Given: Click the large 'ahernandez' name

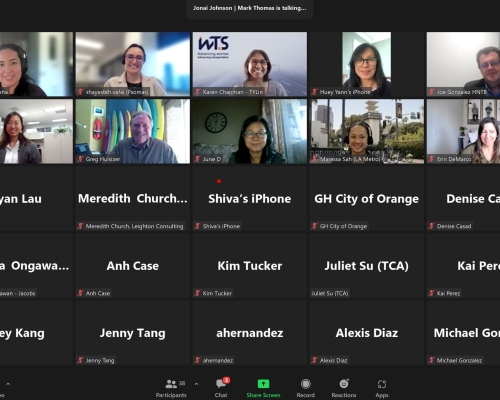Looking at the screenshot, I should click(x=250, y=333).
